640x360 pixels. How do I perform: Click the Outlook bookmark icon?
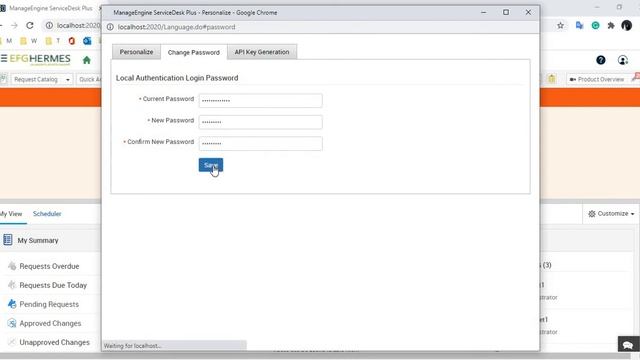pos(87,41)
